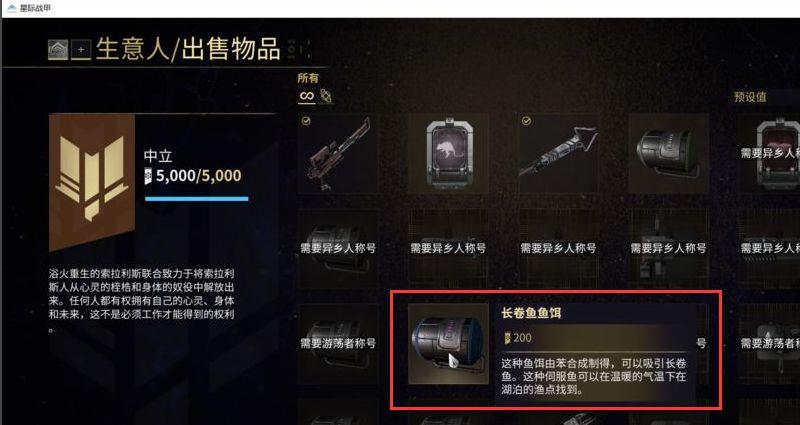
Task: Click the 生意人/出售物品 header title
Action: pos(188,49)
